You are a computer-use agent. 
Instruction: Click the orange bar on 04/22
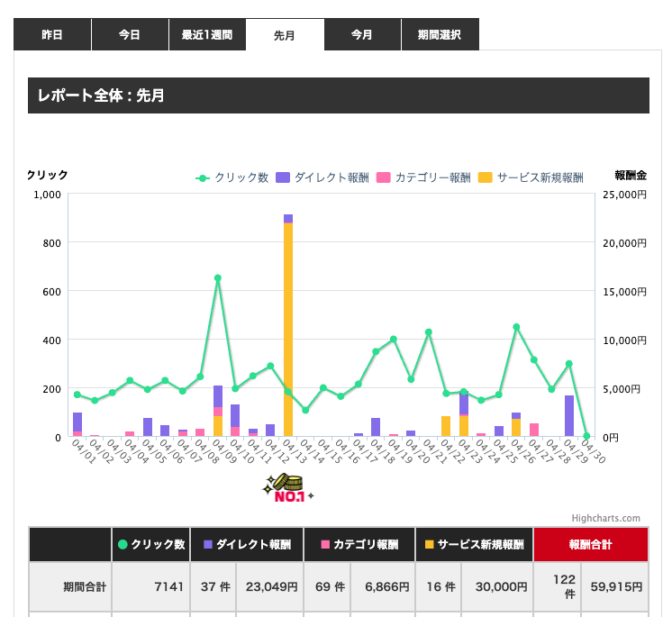coord(446,426)
